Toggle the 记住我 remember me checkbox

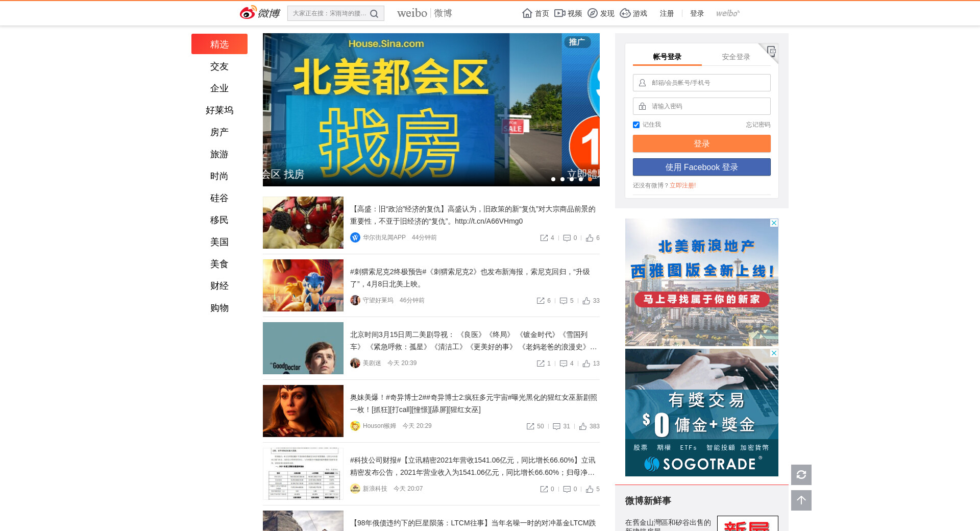pos(636,125)
